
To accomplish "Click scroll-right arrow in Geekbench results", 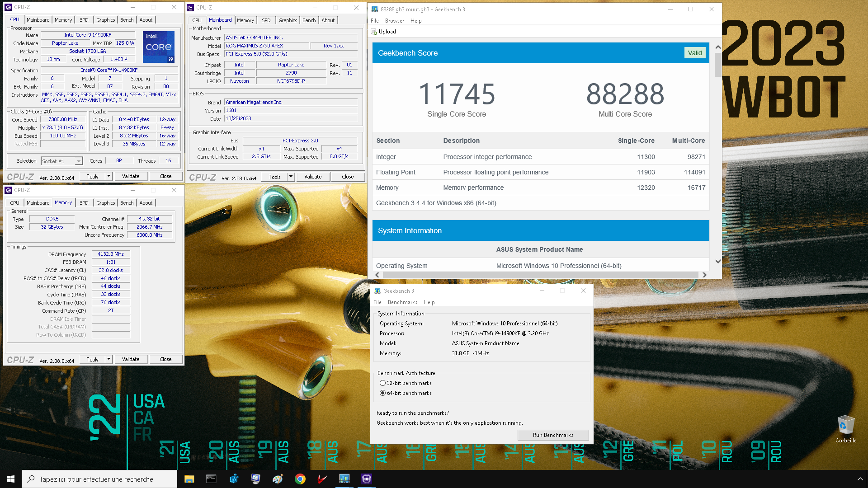I will click(704, 275).
